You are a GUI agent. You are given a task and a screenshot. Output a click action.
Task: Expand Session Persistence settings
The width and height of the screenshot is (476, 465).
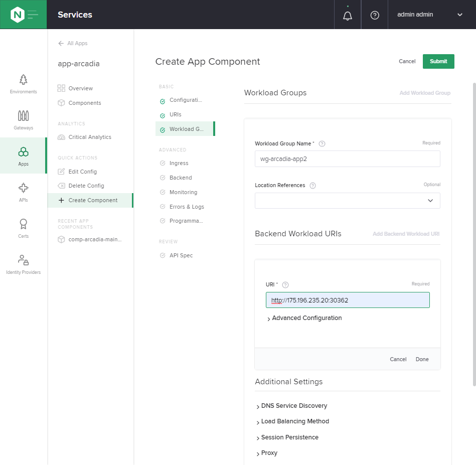(287, 437)
